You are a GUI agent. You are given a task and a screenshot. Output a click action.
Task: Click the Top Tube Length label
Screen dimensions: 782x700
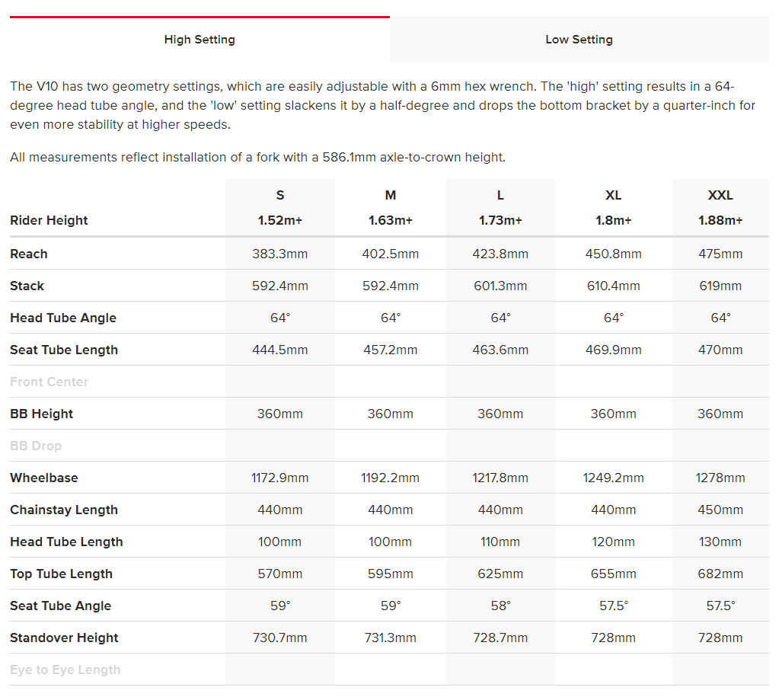click(x=61, y=574)
